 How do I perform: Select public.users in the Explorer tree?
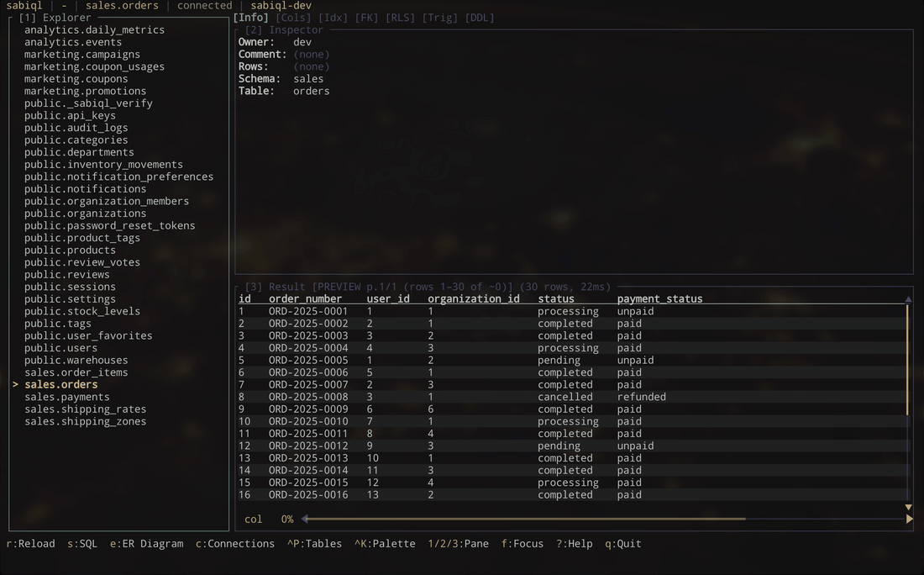60,347
